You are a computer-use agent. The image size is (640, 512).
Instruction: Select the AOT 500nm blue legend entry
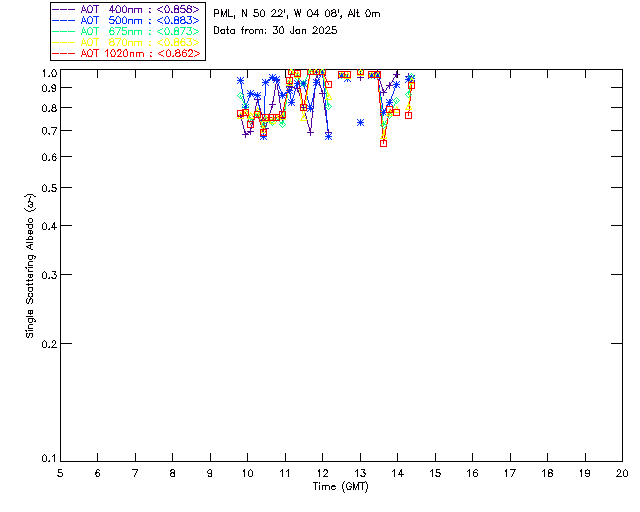pos(126,20)
